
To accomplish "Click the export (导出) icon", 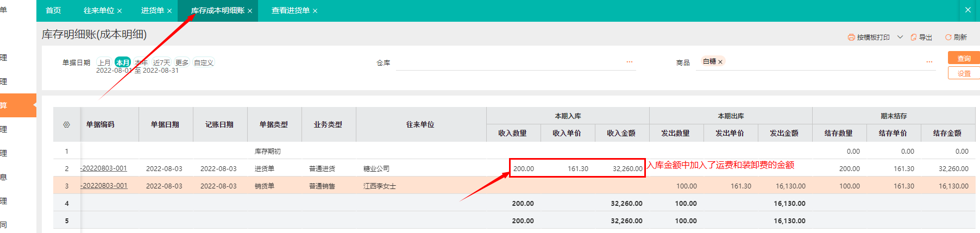I will pyautogui.click(x=914, y=37).
